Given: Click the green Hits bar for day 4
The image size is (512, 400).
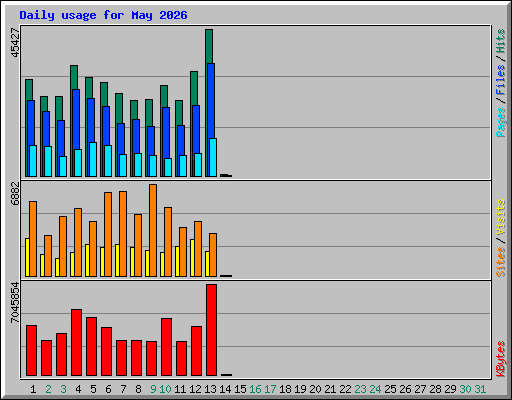Looking at the screenshot, I should coord(74,77).
